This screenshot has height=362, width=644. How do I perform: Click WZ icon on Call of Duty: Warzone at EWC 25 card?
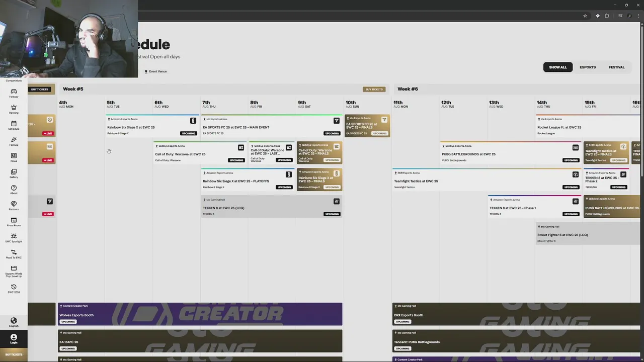pos(240,147)
